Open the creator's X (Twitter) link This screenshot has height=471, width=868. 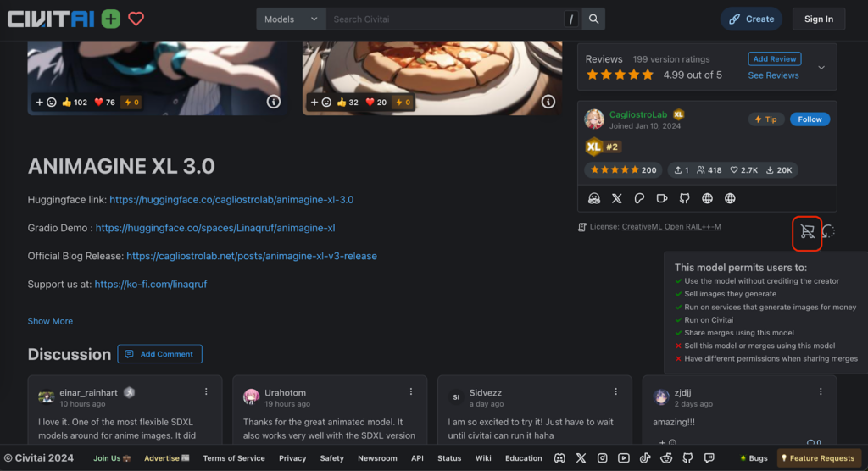click(617, 198)
